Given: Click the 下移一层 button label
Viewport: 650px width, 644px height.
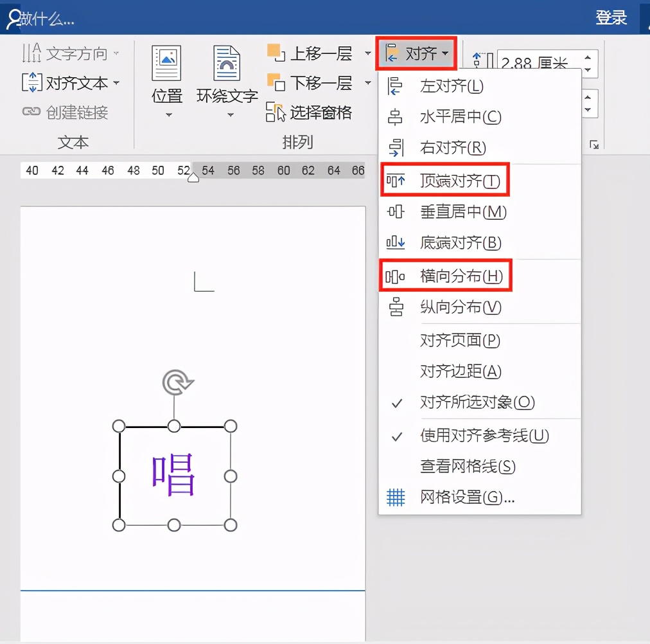Looking at the screenshot, I should 321,83.
